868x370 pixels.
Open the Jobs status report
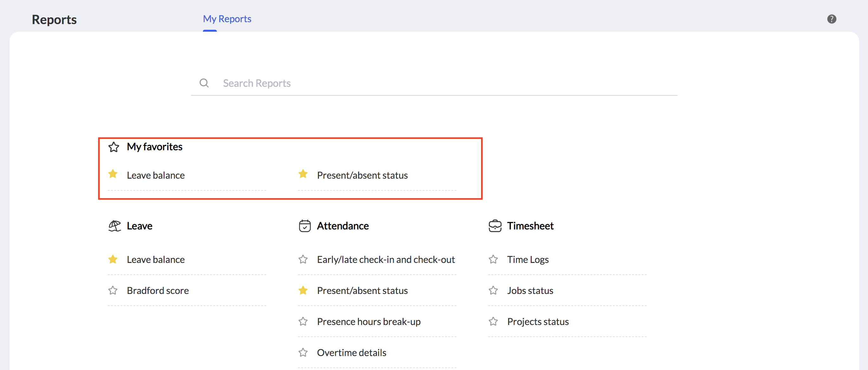click(x=530, y=290)
